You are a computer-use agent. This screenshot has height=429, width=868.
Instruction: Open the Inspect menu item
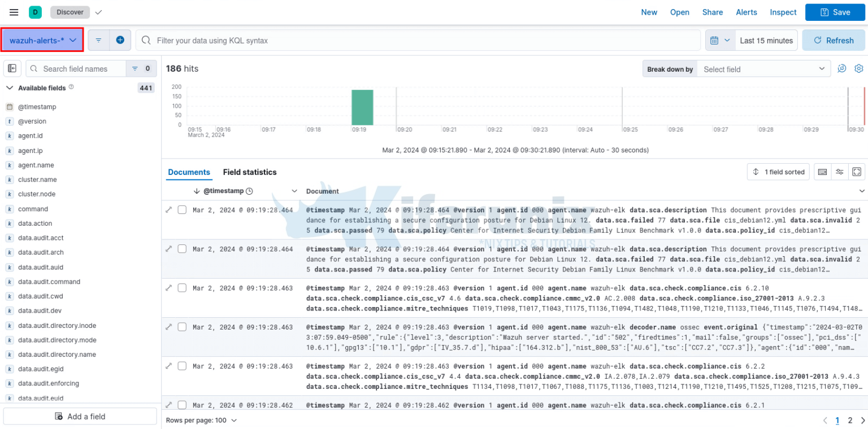point(783,12)
